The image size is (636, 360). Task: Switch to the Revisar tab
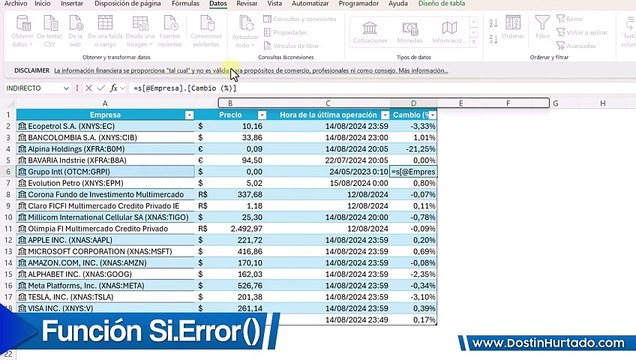click(247, 4)
